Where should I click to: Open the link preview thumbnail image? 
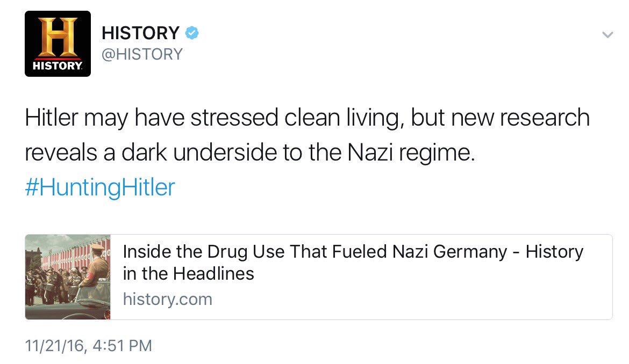click(x=68, y=277)
